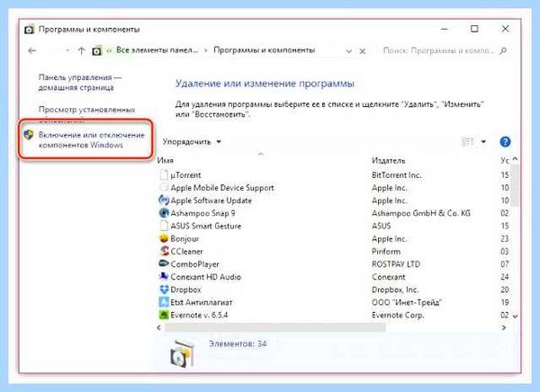
Task: Click the address bar stop (X) button
Action: [363, 51]
